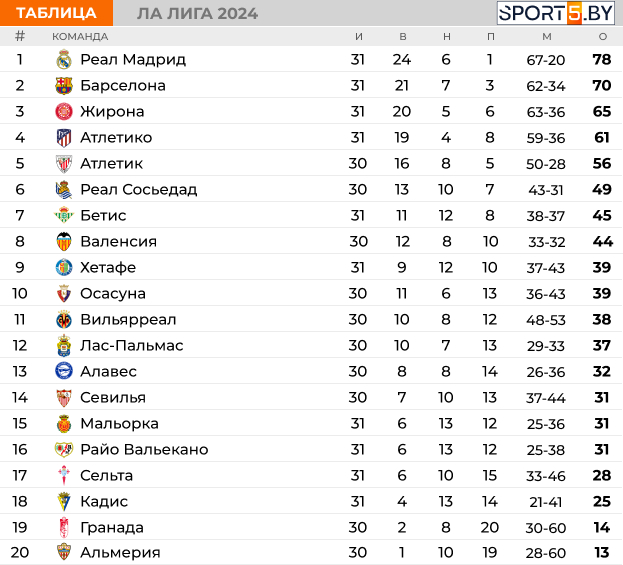The width and height of the screenshot is (623, 565).
Task: Click the Barcelona club crest
Action: [64, 85]
